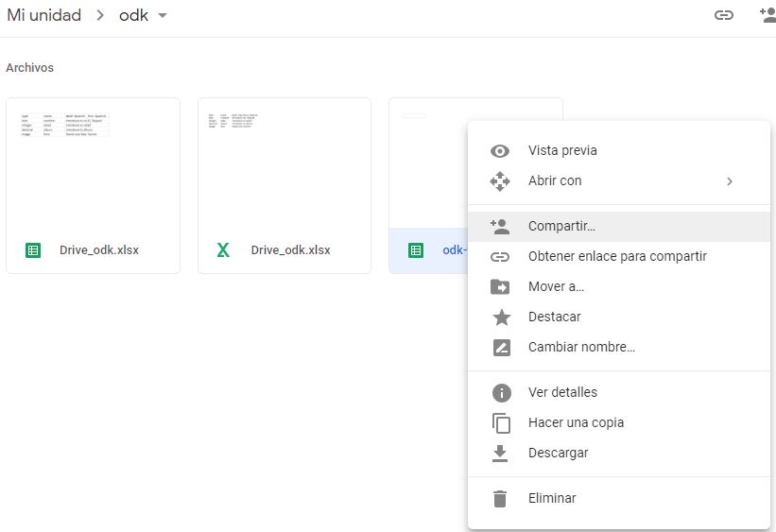776x532 pixels.
Task: Select the second Drive_odk.xlsx file name
Action: (290, 250)
